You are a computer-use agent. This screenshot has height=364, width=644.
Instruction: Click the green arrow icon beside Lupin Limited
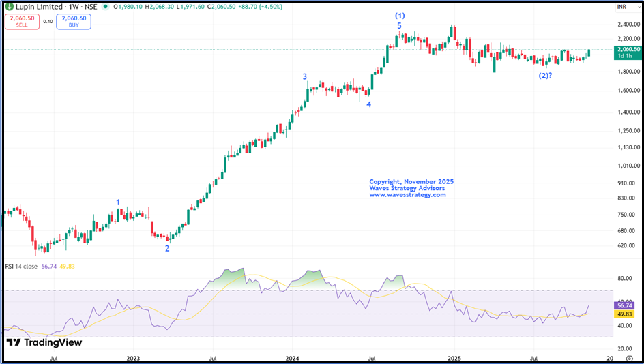10,7
